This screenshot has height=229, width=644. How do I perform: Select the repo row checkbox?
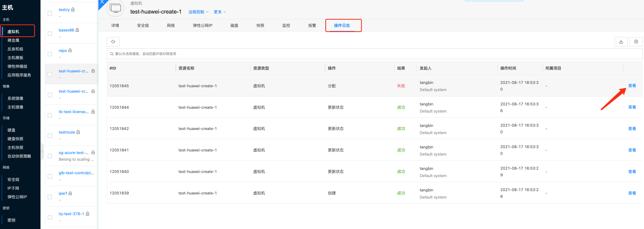(50, 54)
